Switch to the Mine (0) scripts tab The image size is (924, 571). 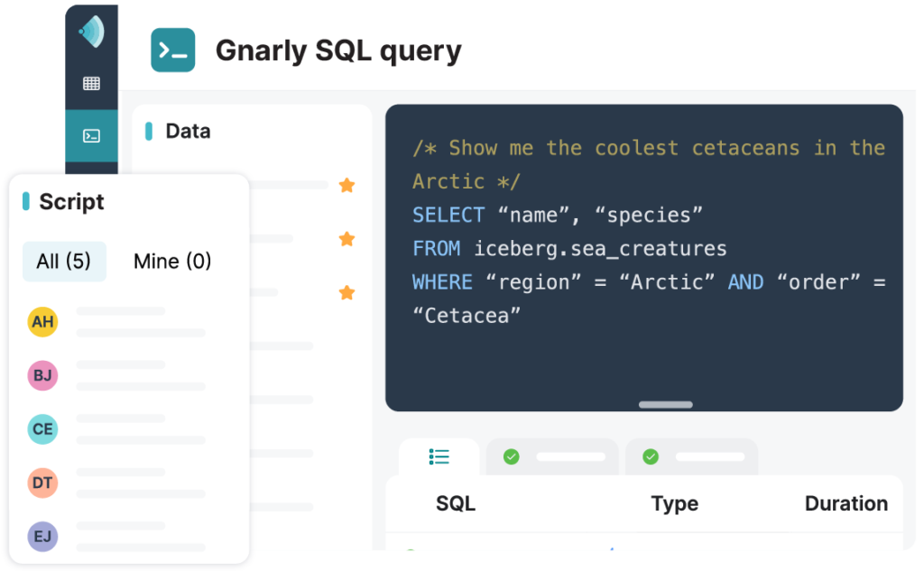point(172,261)
